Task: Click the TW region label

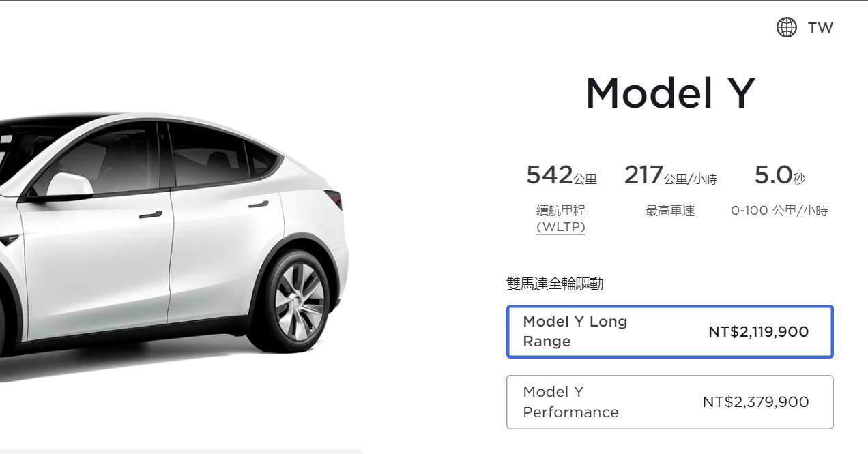Action: click(x=821, y=28)
